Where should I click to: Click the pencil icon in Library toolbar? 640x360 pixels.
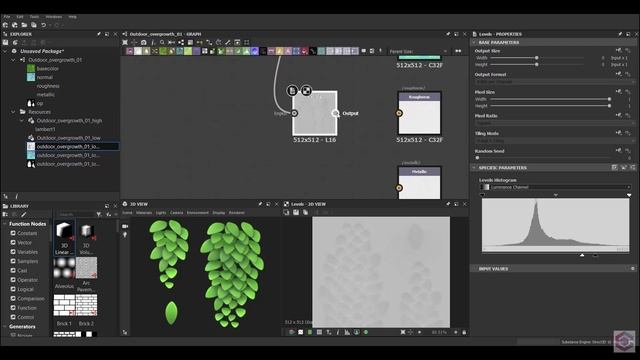[24, 214]
